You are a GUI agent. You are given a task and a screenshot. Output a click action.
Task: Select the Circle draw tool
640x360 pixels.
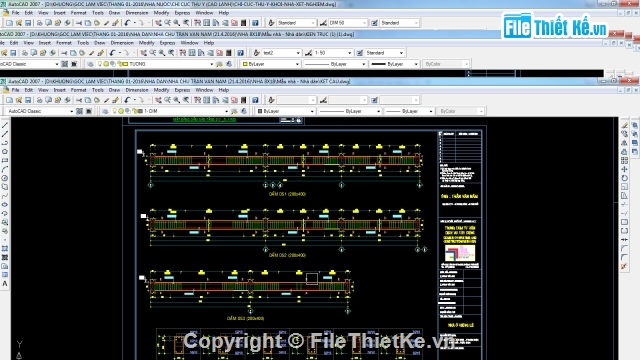[x=5, y=178]
